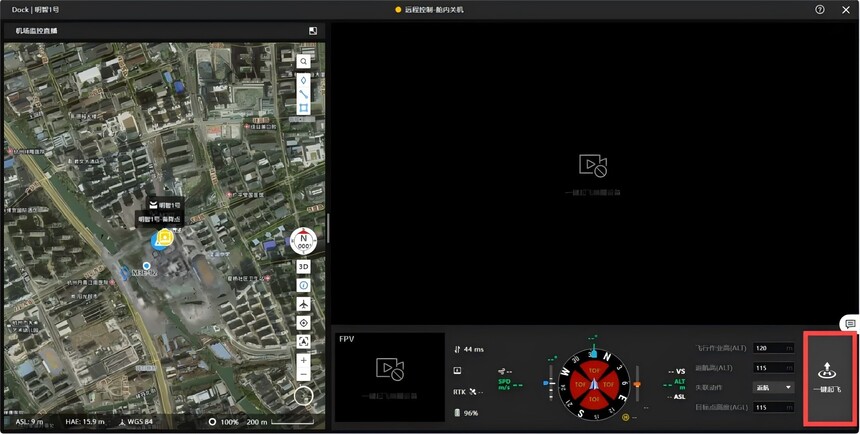Click the 100% map zoom indicator
The height and width of the screenshot is (434, 860).
(224, 422)
